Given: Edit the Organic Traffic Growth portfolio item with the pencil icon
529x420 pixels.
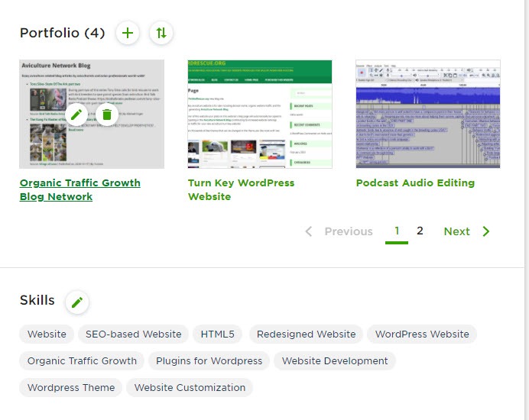Looking at the screenshot, I should (x=76, y=115).
